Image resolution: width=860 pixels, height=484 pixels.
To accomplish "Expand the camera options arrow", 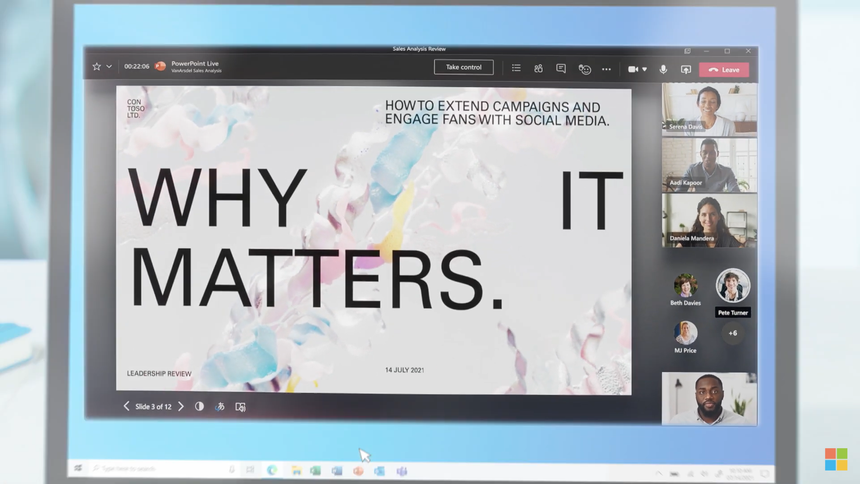I will pyautogui.click(x=644, y=70).
